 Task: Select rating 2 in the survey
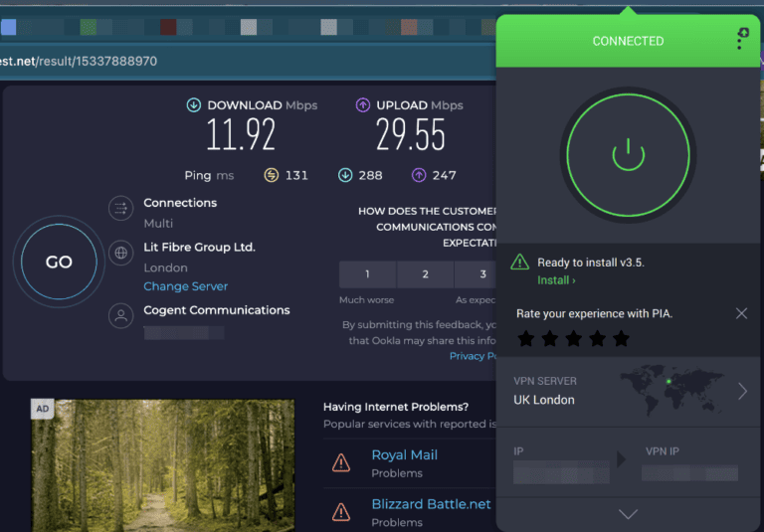425,274
